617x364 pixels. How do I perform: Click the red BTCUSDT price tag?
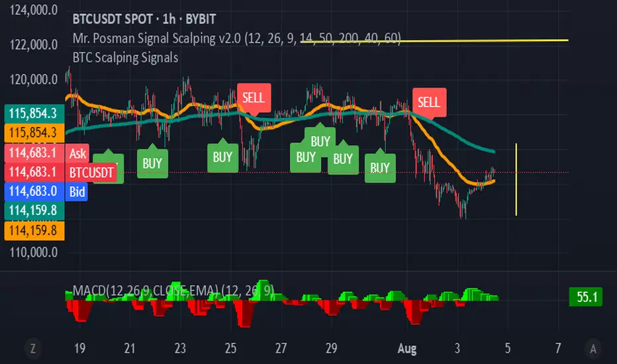tap(91, 172)
